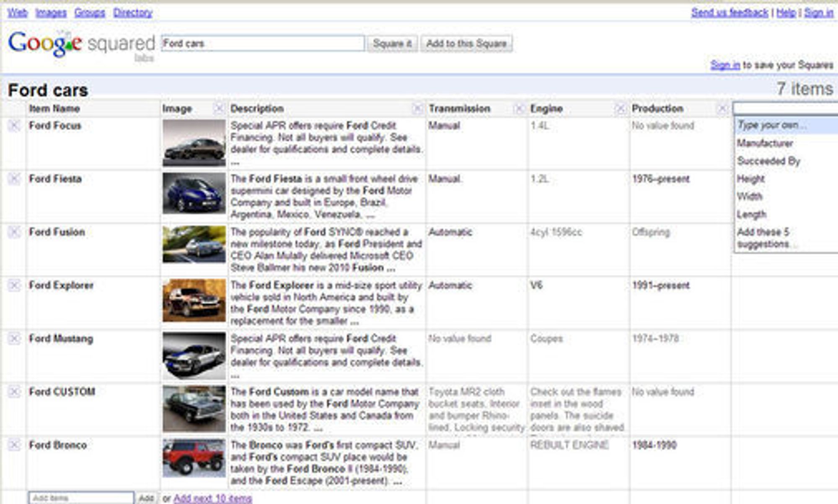
Task: Remove the Ford Fiesta row
Action: (14, 179)
